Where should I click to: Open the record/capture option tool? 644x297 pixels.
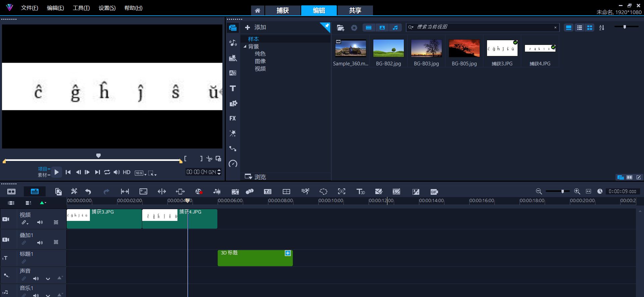point(199,191)
